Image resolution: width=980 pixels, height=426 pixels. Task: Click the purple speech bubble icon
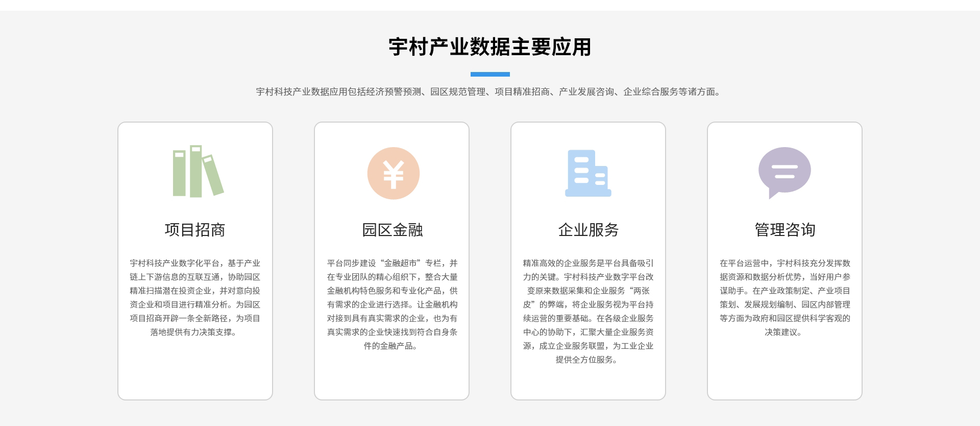[x=784, y=172]
